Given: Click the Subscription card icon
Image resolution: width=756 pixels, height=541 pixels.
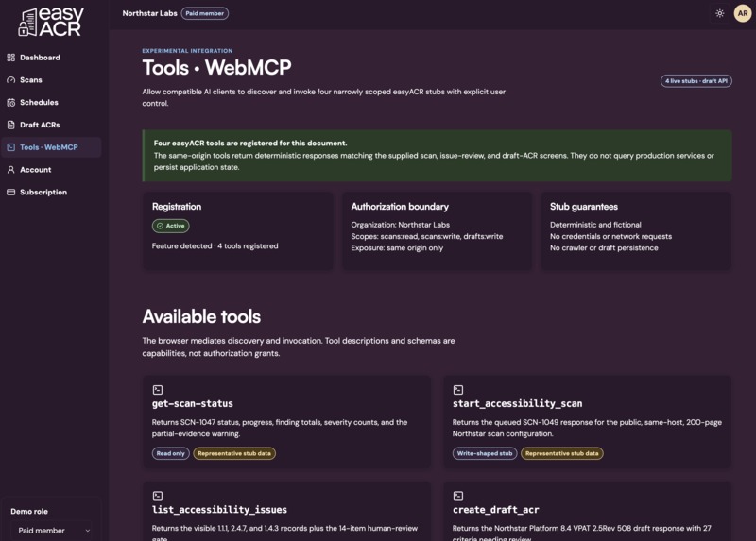Looking at the screenshot, I should coord(11,193).
